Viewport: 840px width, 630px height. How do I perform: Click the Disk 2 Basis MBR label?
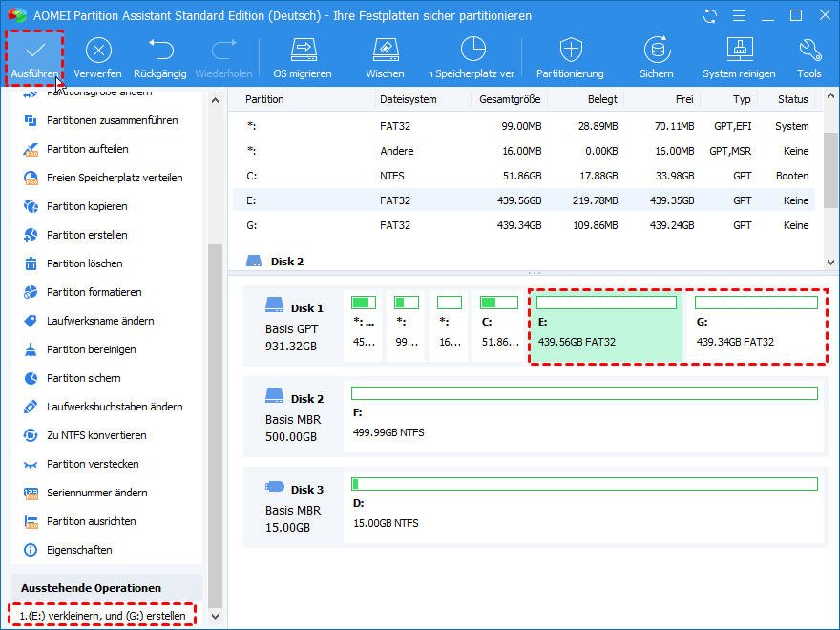point(294,417)
